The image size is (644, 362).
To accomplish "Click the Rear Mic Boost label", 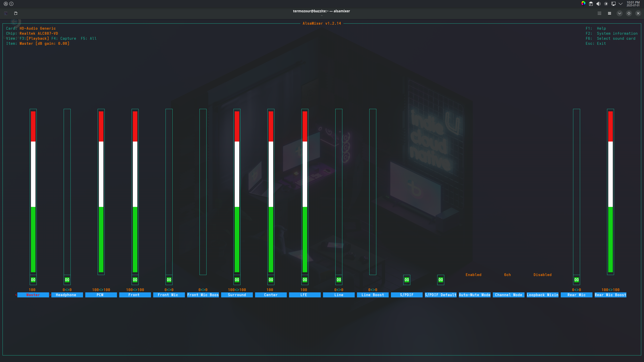I will [x=611, y=295].
